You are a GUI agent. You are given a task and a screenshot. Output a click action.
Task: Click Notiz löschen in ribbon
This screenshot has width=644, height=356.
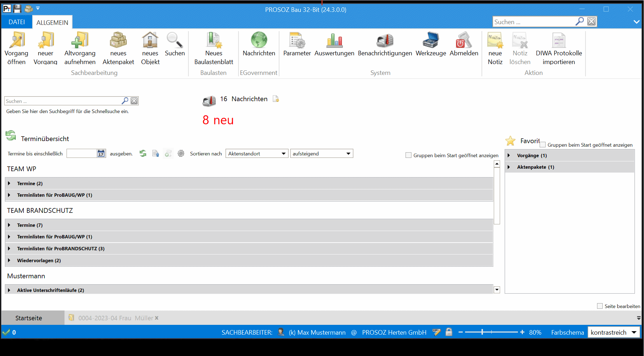point(520,48)
